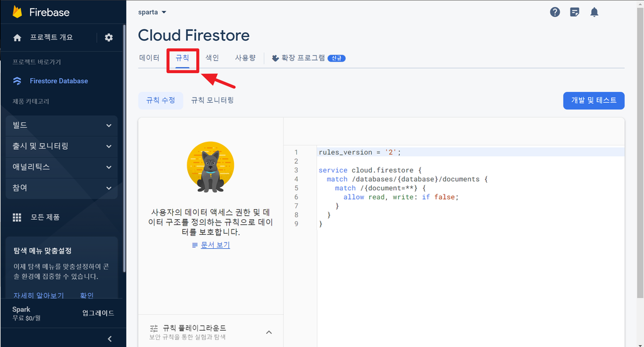Open the sparta project dropdown

152,13
